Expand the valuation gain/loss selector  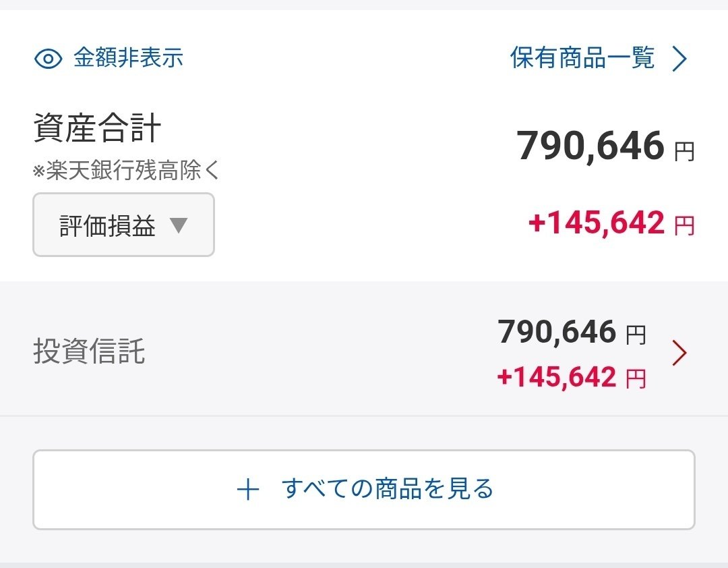tap(123, 225)
